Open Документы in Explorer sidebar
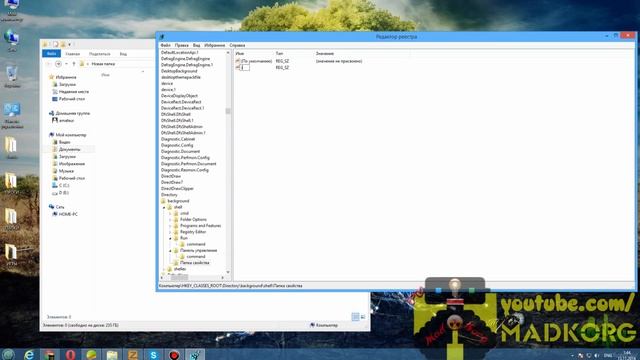This screenshot has width=640, height=360. tap(69, 149)
